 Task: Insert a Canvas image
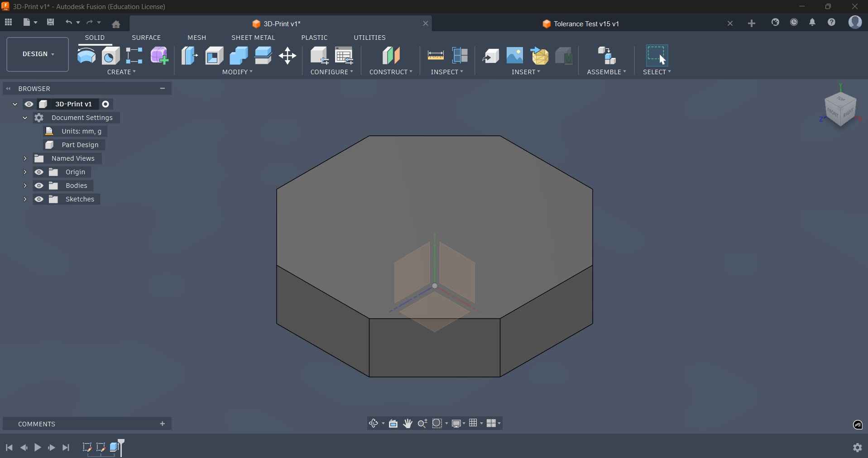515,56
